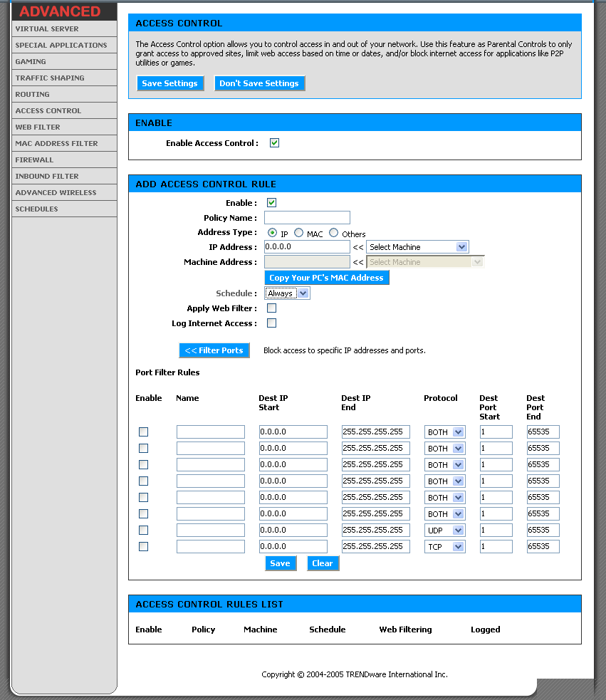The image size is (606, 700).
Task: Click Dest IP Start of UDP rule
Action: [x=293, y=530]
